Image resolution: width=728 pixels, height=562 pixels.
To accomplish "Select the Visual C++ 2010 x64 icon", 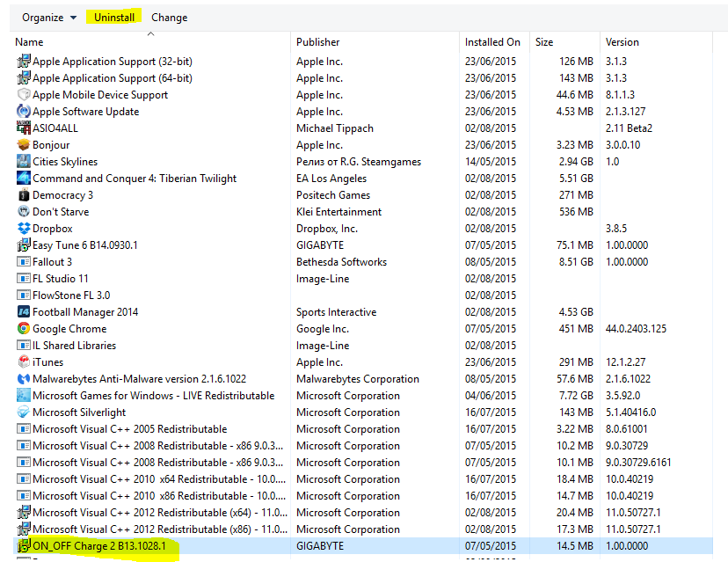I will pyautogui.click(x=24, y=479).
